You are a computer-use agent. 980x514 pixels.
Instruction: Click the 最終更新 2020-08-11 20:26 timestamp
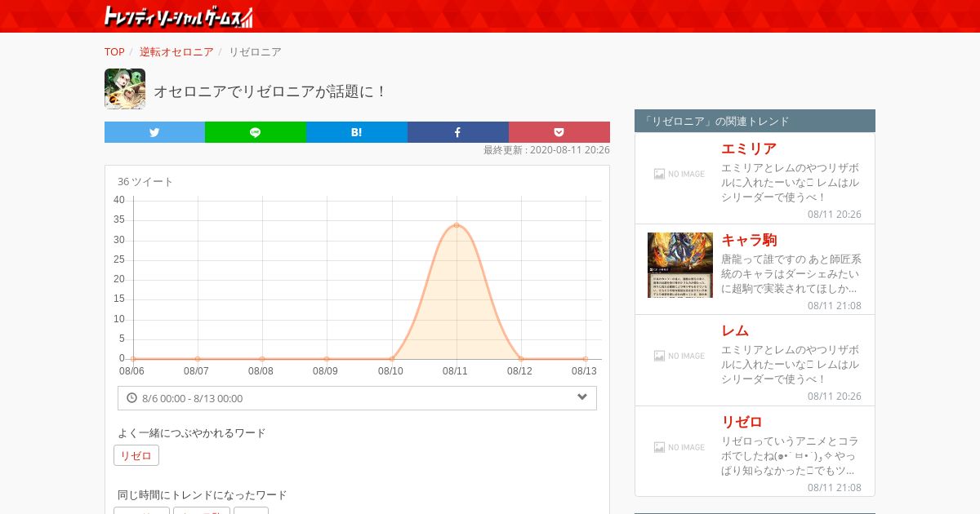coord(546,150)
